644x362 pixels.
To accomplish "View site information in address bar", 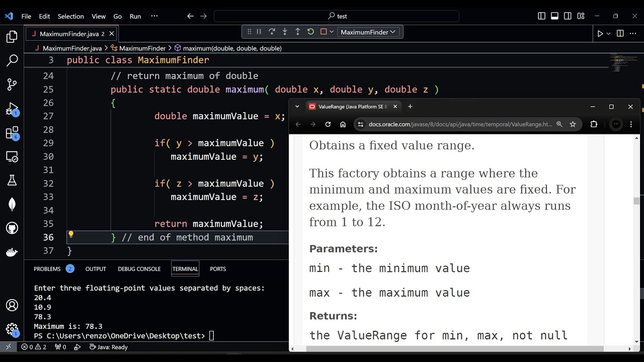I will pyautogui.click(x=360, y=124).
